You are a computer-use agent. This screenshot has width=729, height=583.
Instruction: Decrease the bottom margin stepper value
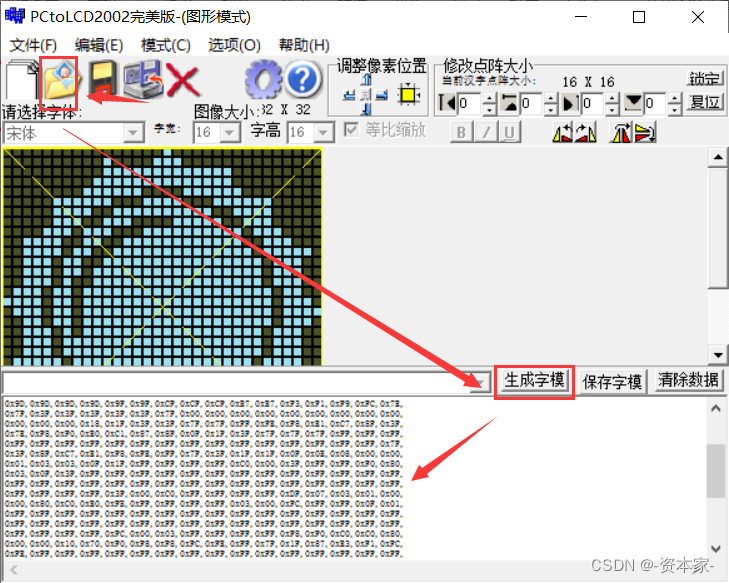(675, 109)
